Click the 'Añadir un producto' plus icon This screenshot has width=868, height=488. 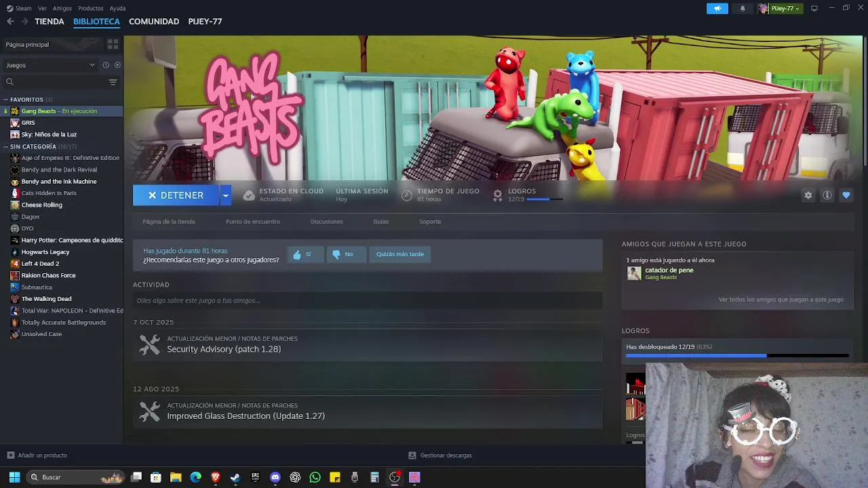coord(10,455)
